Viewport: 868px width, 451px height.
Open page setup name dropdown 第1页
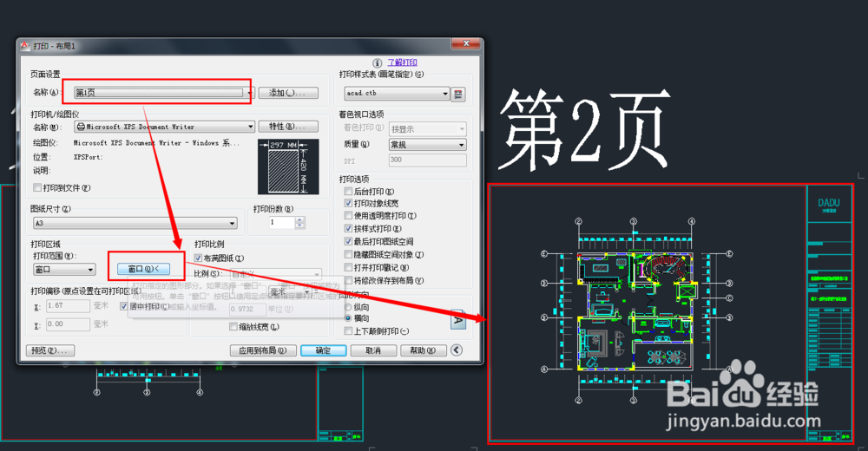click(x=164, y=93)
